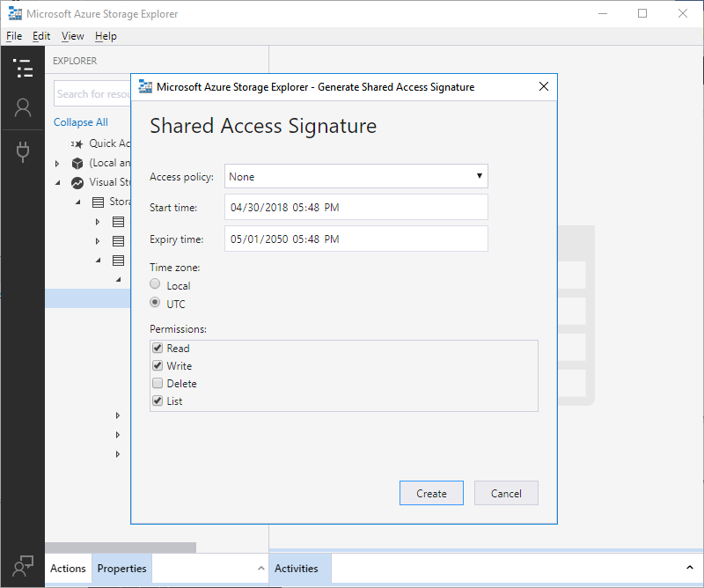The width and height of the screenshot is (704, 588).
Task: Click the Connect plug icon in sidebar
Action: [23, 151]
